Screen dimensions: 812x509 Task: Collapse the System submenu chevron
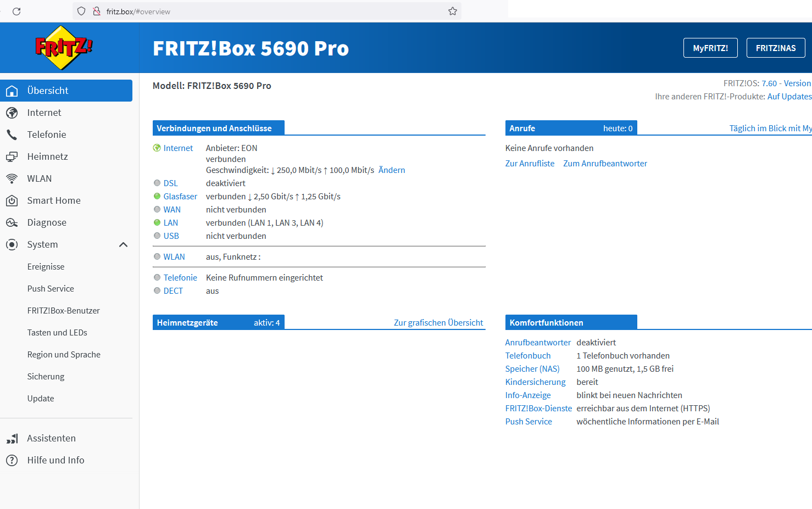coord(124,244)
